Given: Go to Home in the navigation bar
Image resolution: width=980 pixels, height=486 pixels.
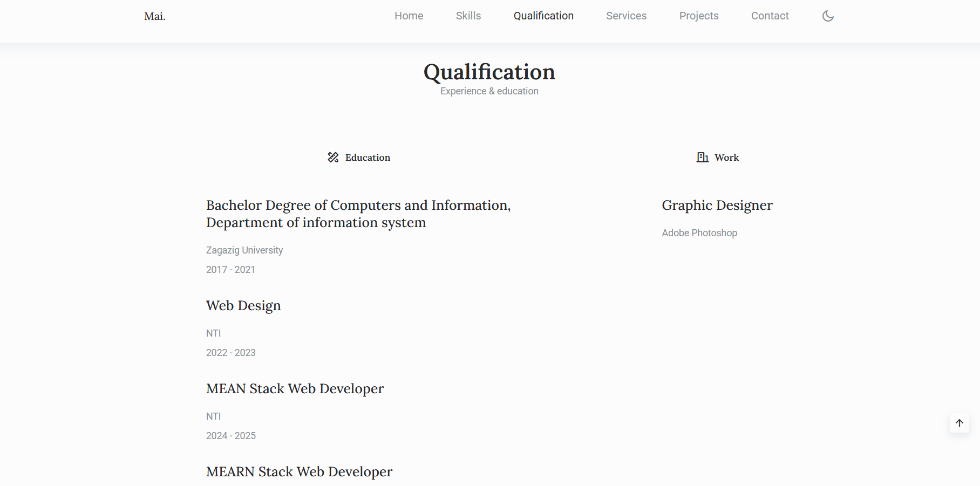Looking at the screenshot, I should pyautogui.click(x=409, y=16).
